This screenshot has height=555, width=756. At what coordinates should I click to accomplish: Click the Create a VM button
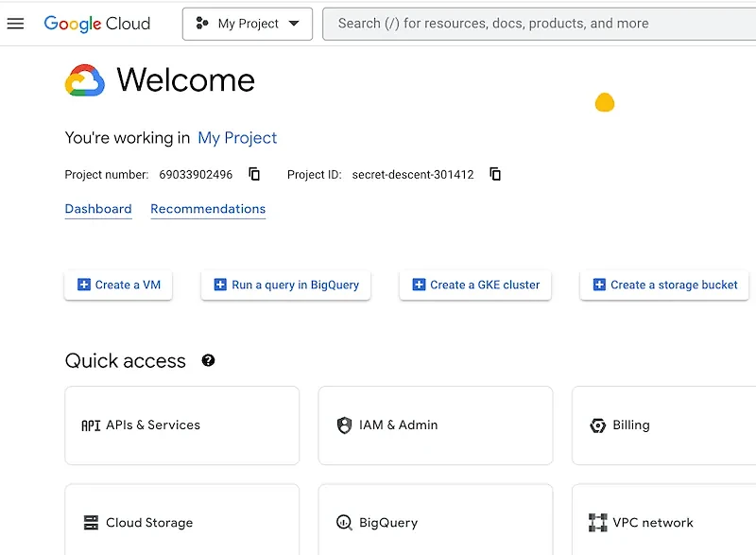118,285
